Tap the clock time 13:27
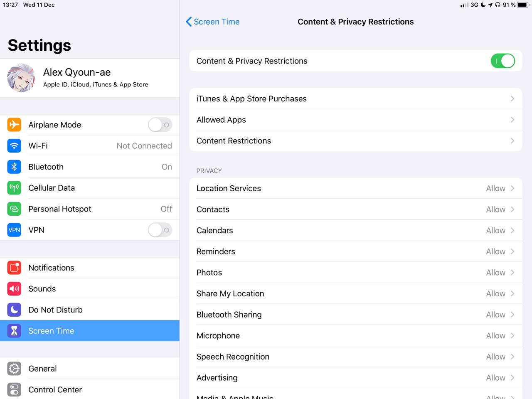The image size is (532, 399). tap(10, 5)
